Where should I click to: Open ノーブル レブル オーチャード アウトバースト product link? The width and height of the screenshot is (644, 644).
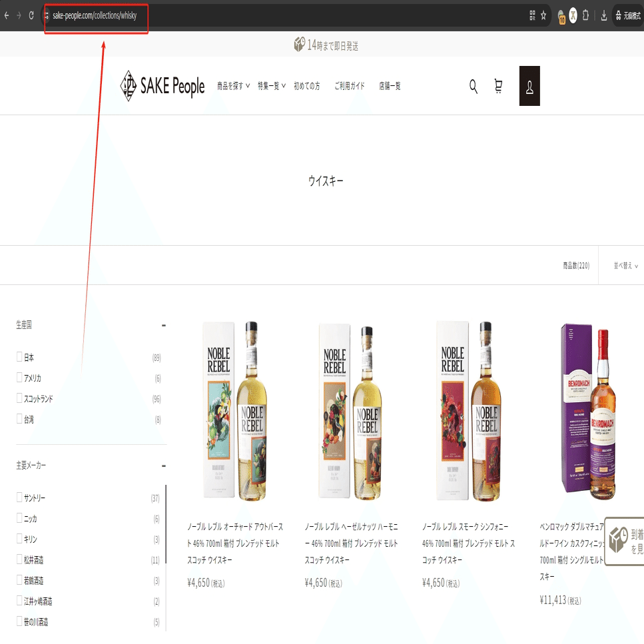[235, 543]
